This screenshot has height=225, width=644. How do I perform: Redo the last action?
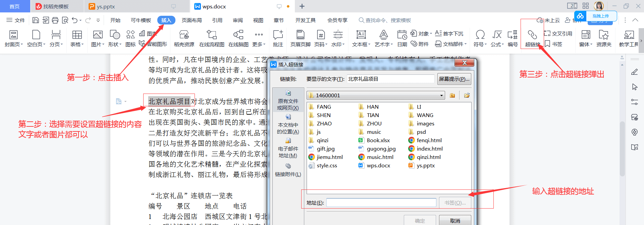pyautogui.click(x=88, y=20)
